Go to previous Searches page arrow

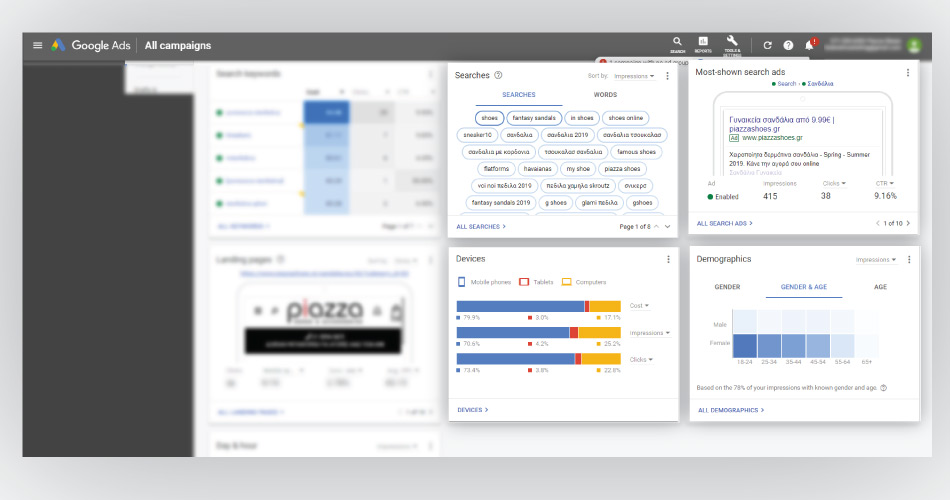(x=656, y=226)
